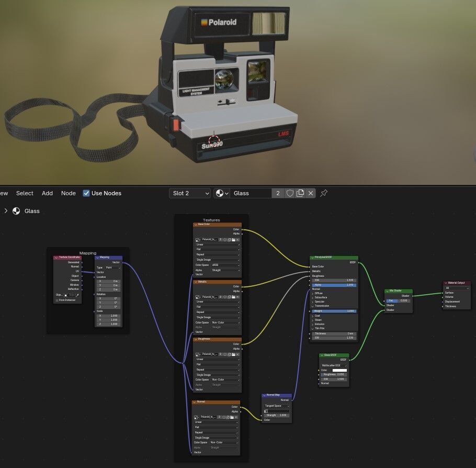Click open-folder icon in Metallic texture node
Image resolution: width=476 pixels, height=468 pixels.
[x=233, y=297]
